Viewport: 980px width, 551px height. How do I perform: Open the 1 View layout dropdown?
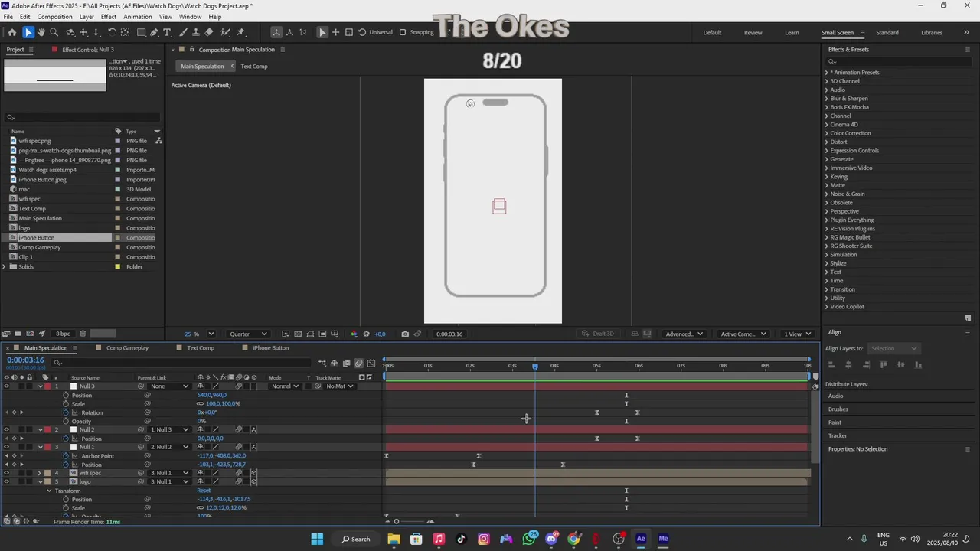pyautogui.click(x=797, y=334)
